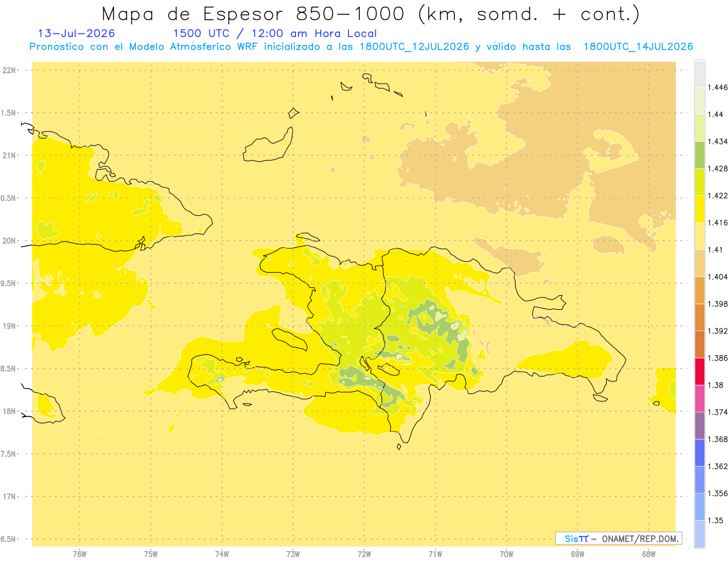Image resolution: width=728 pixels, height=562 pixels.
Task: Click the 71W longitude label
Action: coord(435,554)
